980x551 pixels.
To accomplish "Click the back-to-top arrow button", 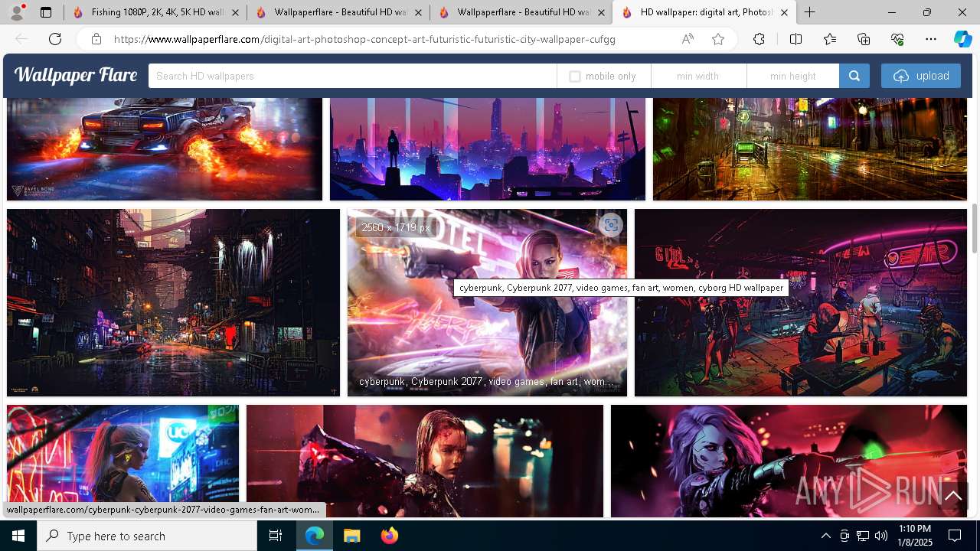I will coord(953,496).
